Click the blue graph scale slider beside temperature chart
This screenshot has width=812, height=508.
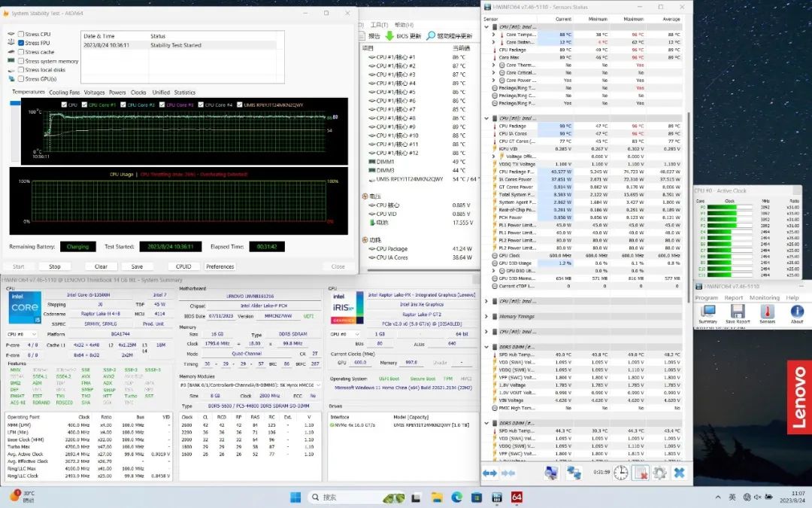(15, 103)
